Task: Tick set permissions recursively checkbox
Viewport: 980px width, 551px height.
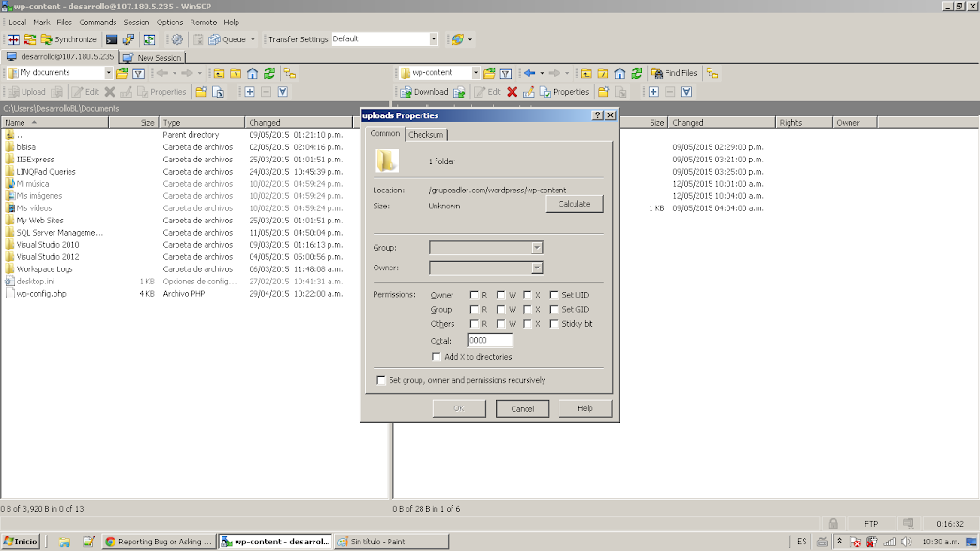Action: (x=381, y=380)
